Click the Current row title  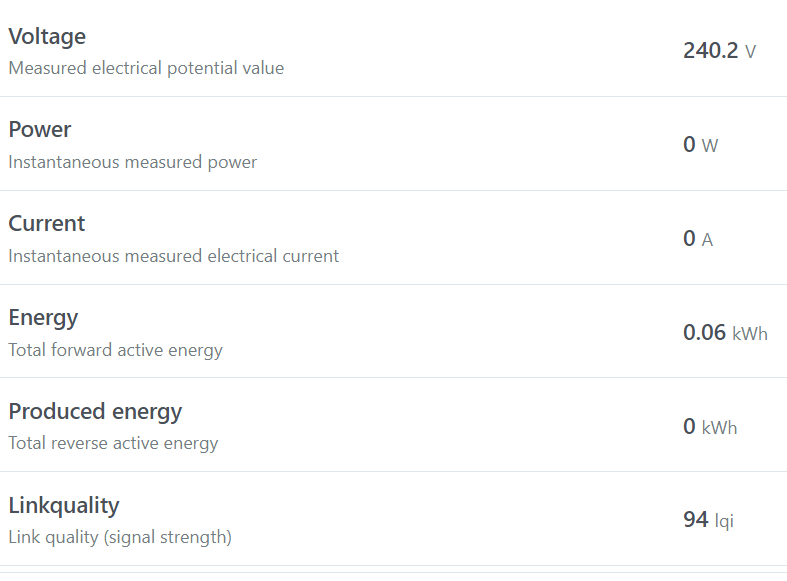[47, 224]
